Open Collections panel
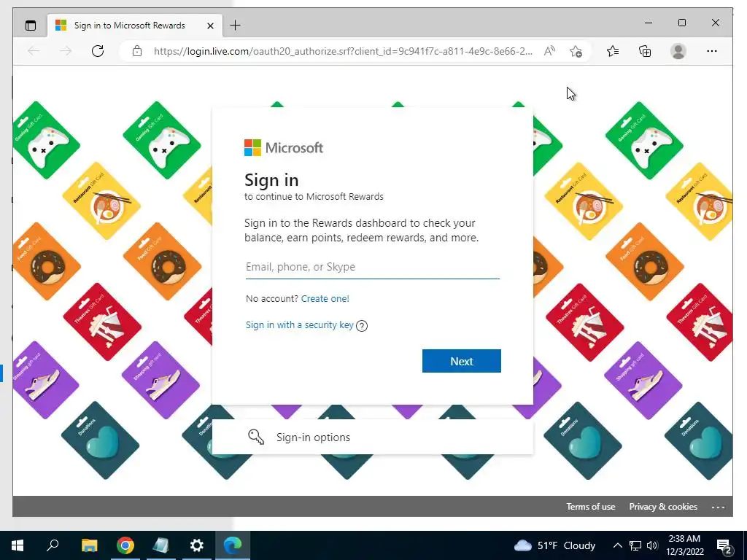 point(645,51)
